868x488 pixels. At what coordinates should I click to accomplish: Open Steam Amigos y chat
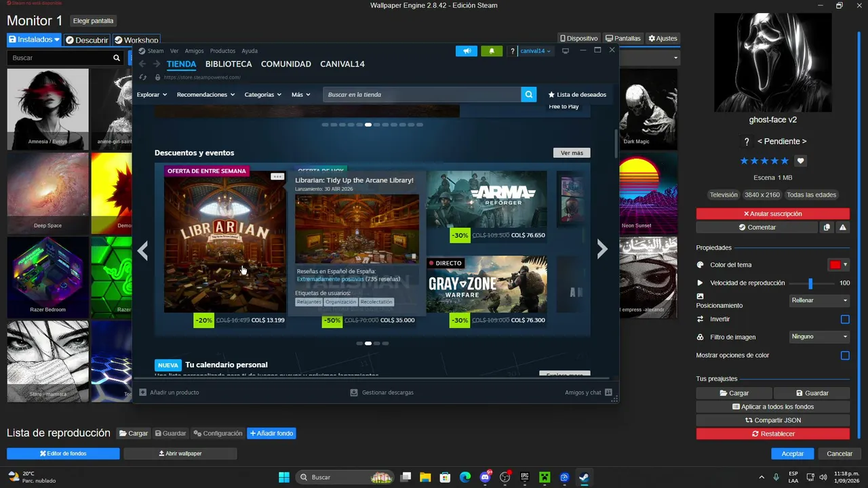(x=589, y=392)
